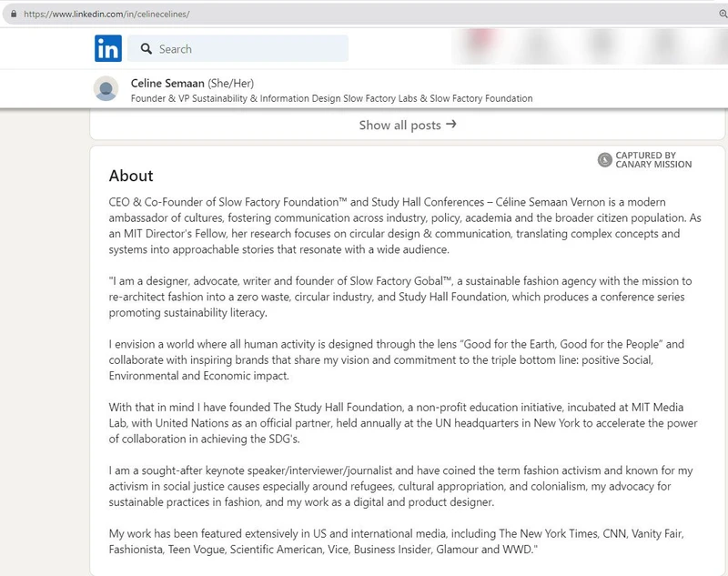This screenshot has height=576, width=728.
Task: Click the arrow beside Show all posts
Action: click(450, 124)
